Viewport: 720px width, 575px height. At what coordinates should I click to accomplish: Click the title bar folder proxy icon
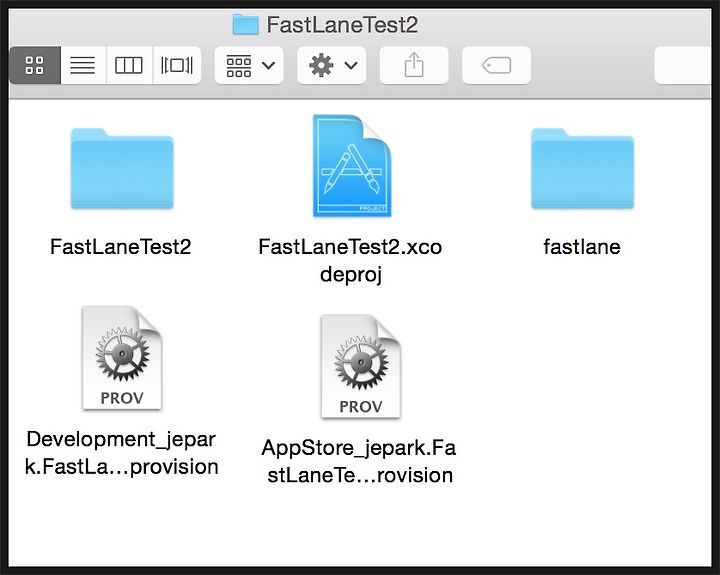246,24
